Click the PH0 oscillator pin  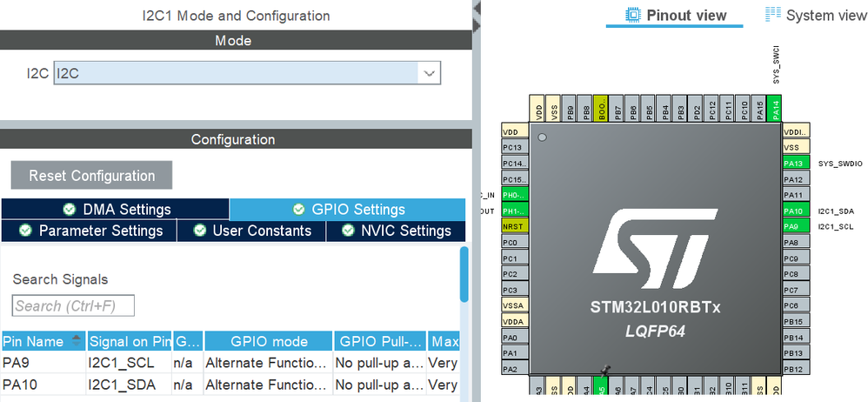[515, 195]
